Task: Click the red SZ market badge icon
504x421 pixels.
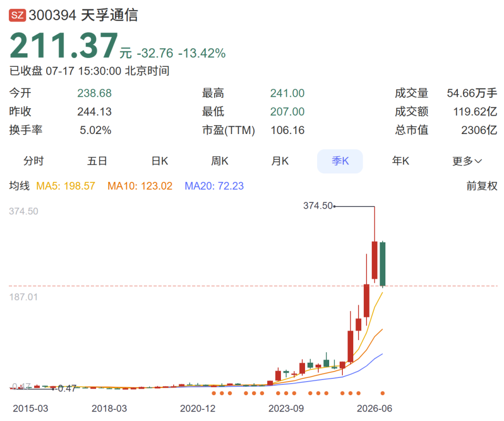Action: pos(17,15)
